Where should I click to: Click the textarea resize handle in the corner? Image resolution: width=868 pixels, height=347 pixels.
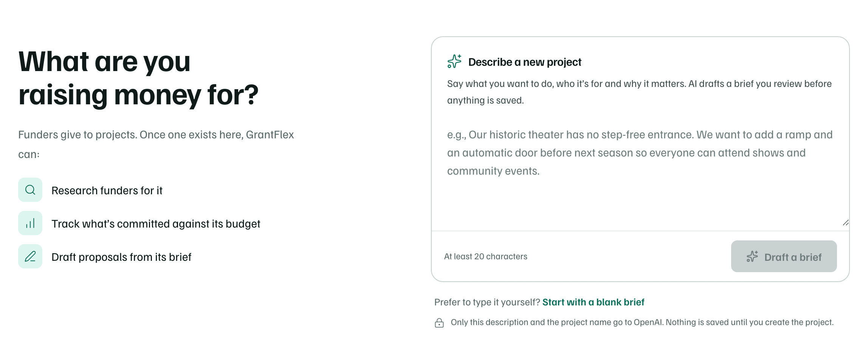[x=845, y=223]
